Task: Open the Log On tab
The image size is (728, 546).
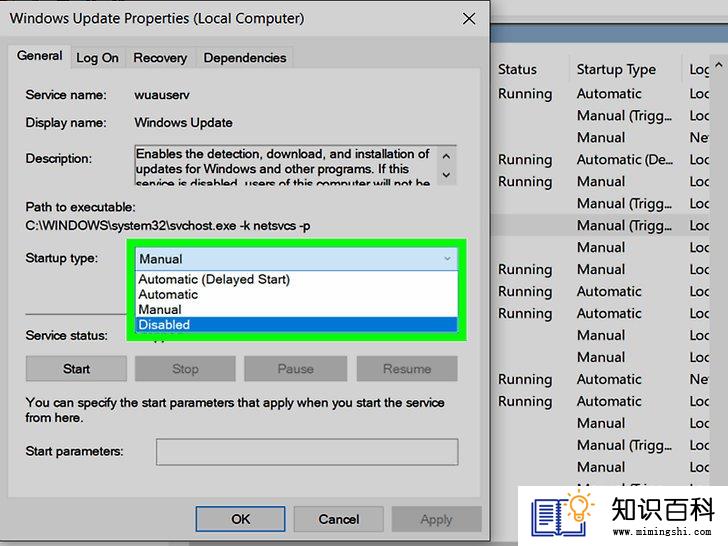Action: [97, 58]
